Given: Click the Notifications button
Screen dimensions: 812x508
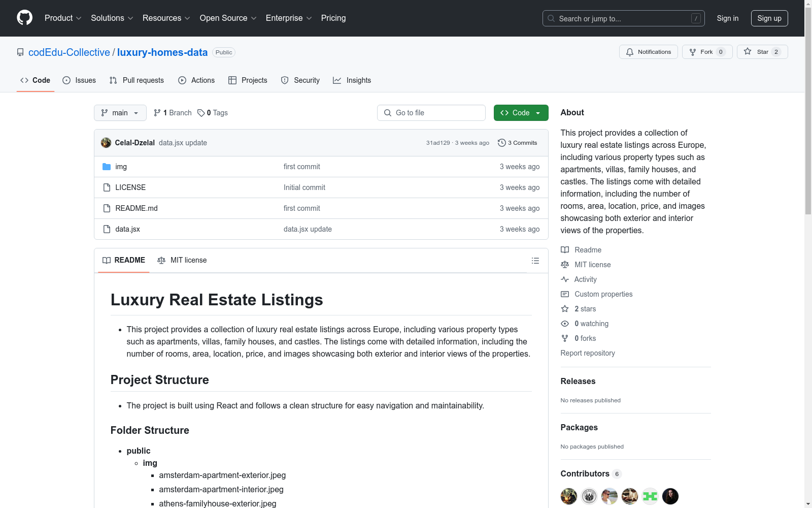Looking at the screenshot, I should [649, 52].
